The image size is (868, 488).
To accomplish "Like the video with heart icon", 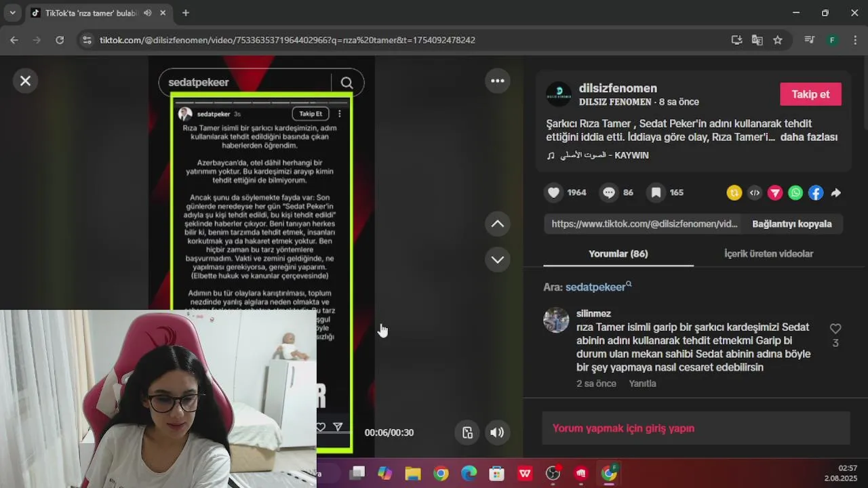I will coord(554,192).
